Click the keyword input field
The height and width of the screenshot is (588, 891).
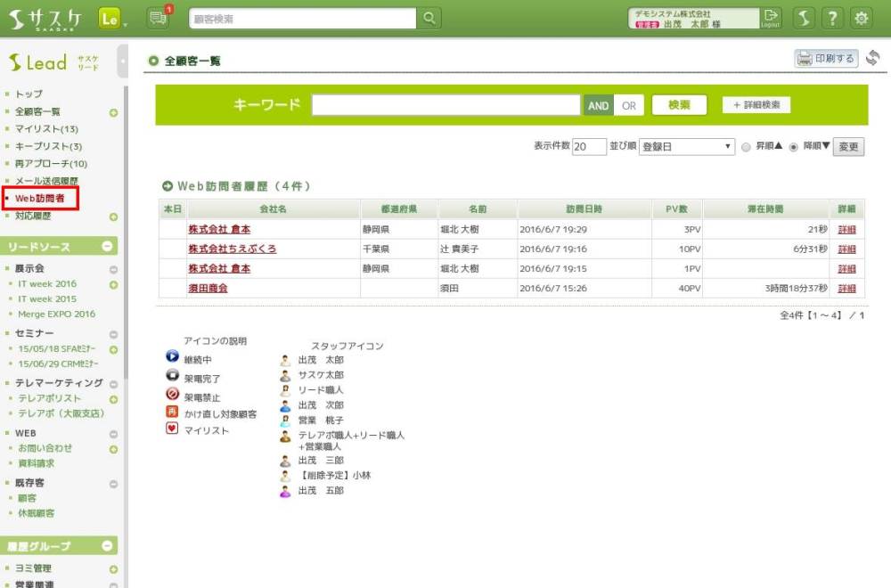(x=445, y=105)
